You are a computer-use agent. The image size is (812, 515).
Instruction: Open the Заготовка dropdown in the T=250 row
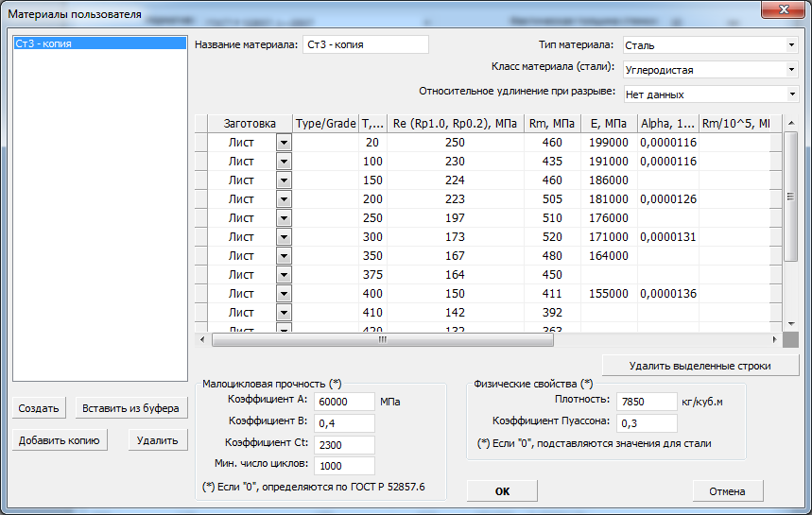tap(284, 218)
